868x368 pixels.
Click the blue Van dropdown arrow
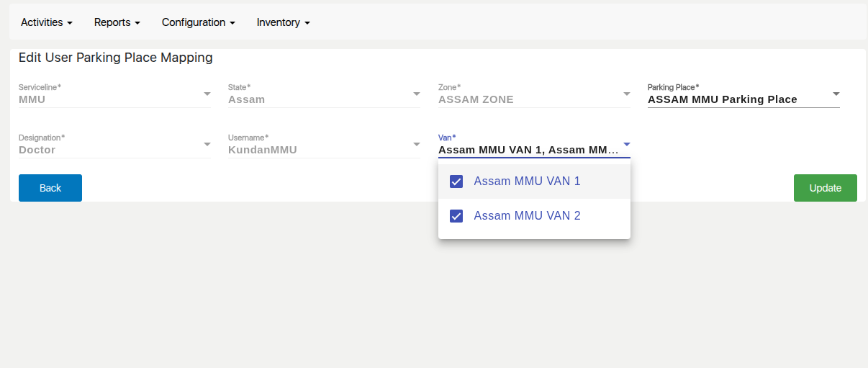tap(626, 144)
